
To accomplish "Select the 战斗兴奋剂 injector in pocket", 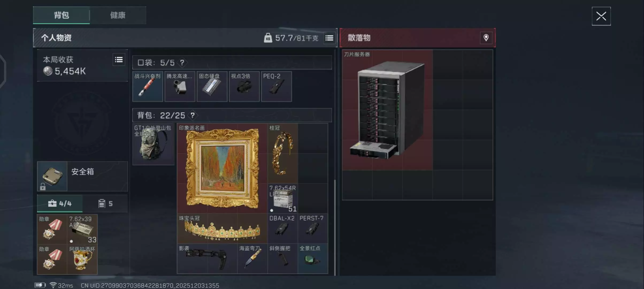I will point(148,86).
